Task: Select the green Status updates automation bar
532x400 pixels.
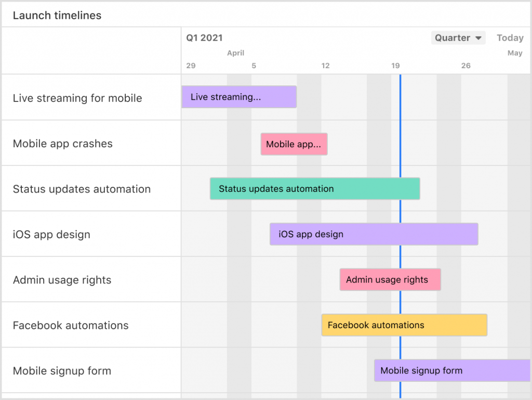Action: coord(315,189)
